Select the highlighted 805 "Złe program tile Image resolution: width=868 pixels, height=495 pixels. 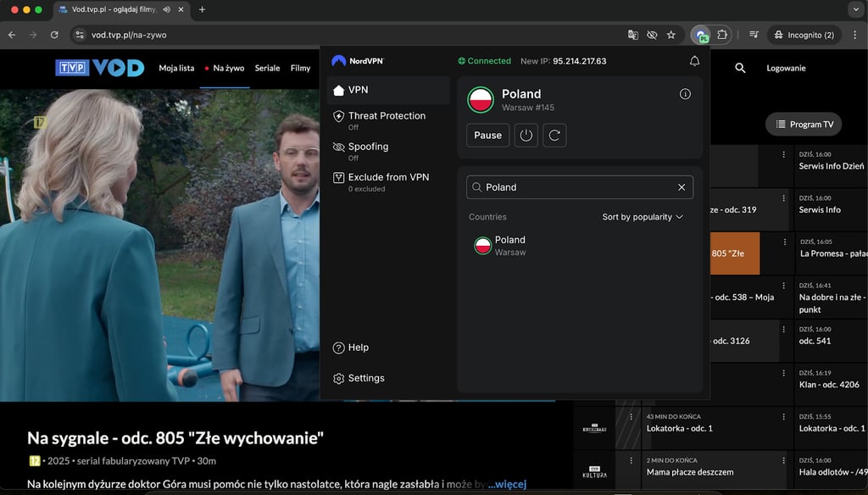735,253
